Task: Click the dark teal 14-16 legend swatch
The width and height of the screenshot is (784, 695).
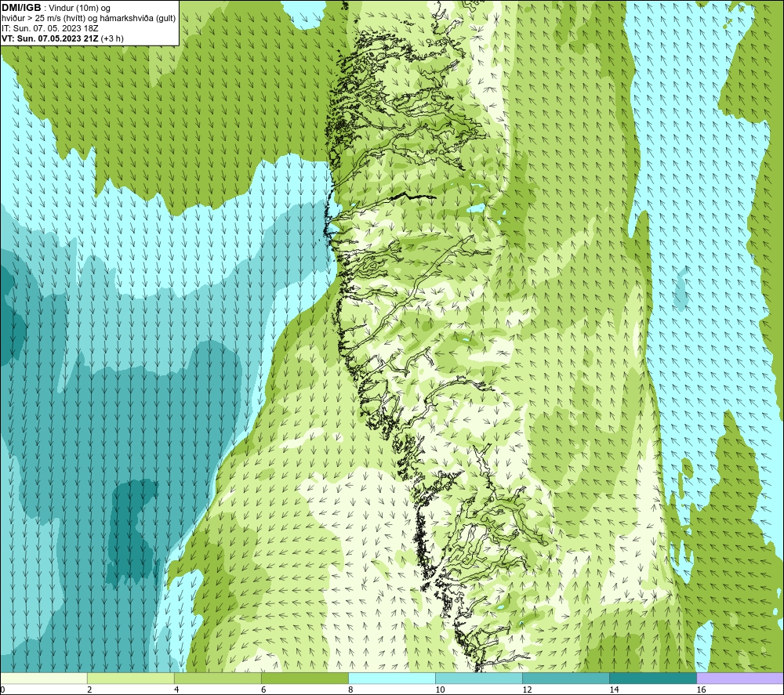Action: pos(652,678)
